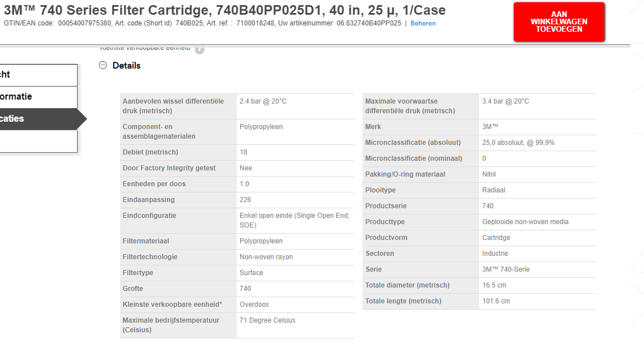The height and width of the screenshot is (343, 644).
Task: Click the 'Pakking/O-ring materiaal' label
Action: point(405,174)
